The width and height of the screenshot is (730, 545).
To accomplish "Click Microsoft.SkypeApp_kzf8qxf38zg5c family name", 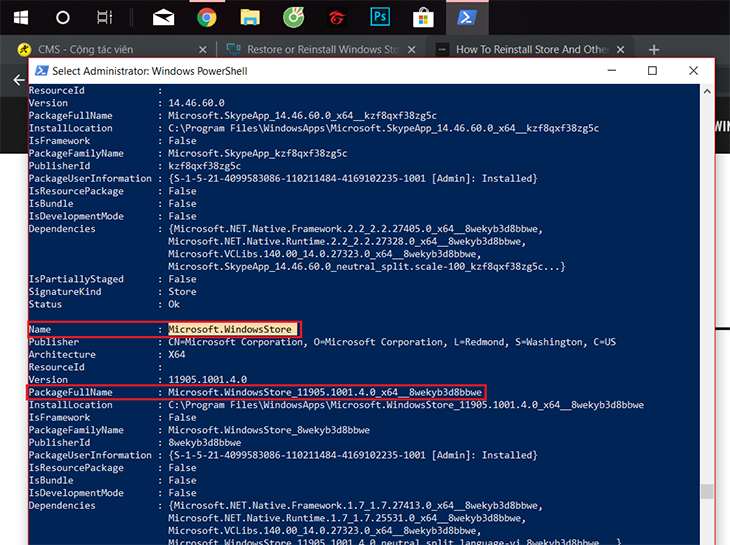I will 257,153.
